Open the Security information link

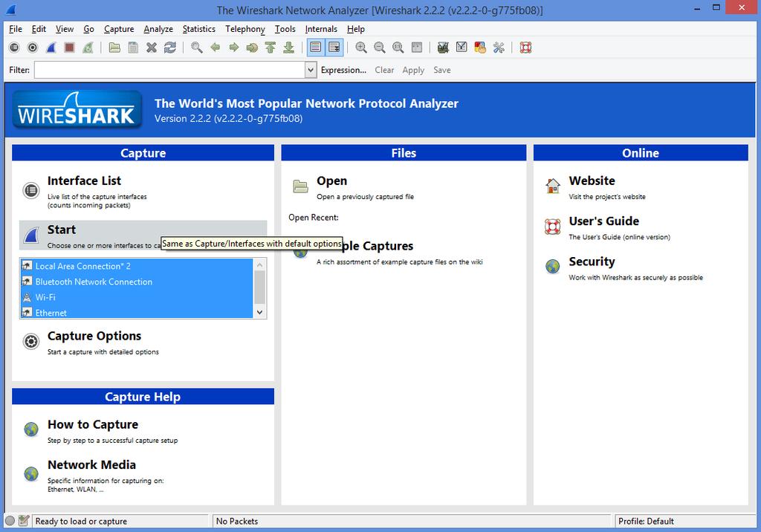click(x=592, y=262)
